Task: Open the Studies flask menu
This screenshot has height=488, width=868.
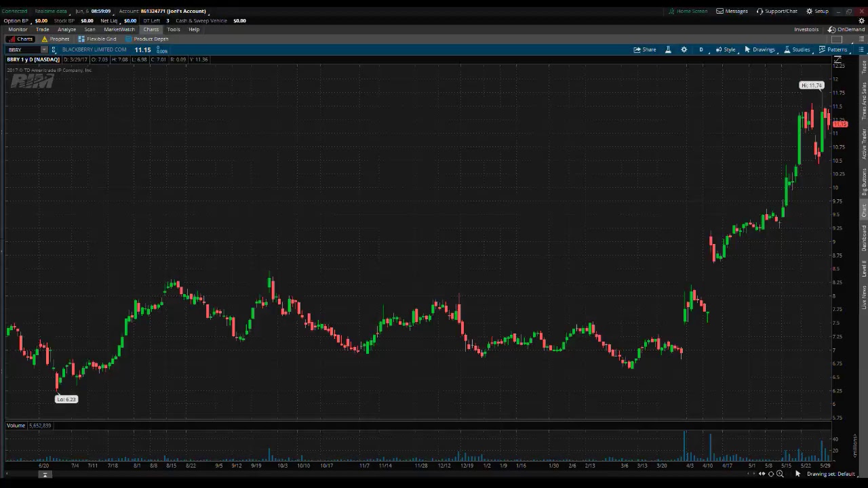Action: (797, 49)
